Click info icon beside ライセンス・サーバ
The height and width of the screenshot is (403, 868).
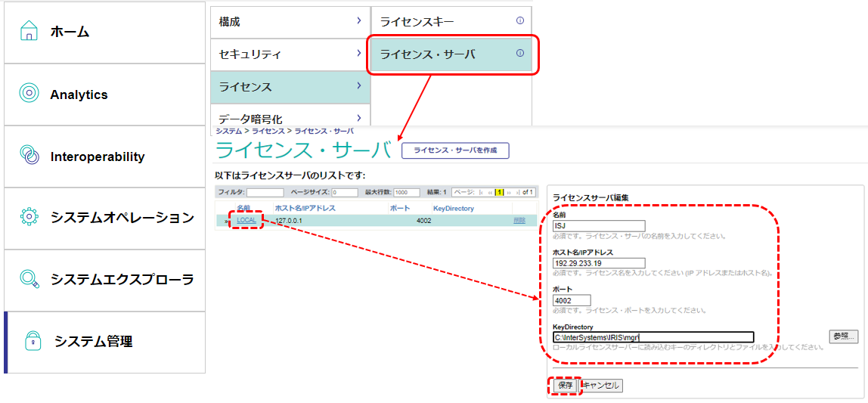coord(519,54)
